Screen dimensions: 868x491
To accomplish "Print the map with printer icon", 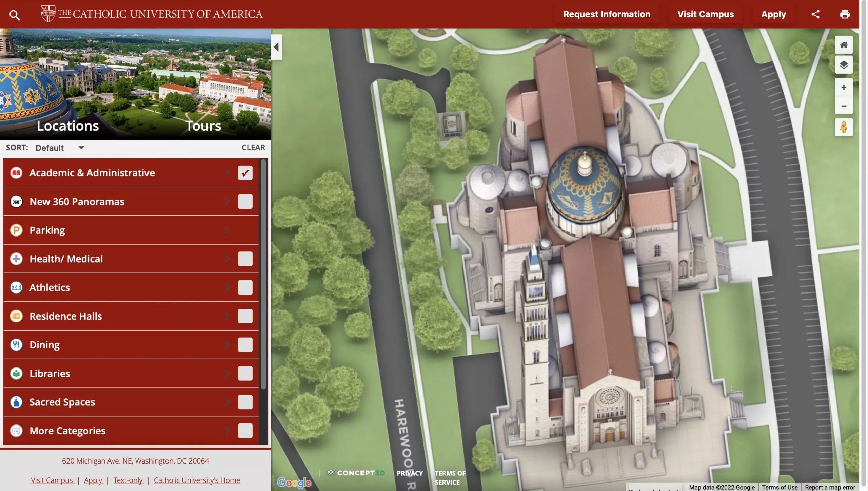I will (845, 14).
